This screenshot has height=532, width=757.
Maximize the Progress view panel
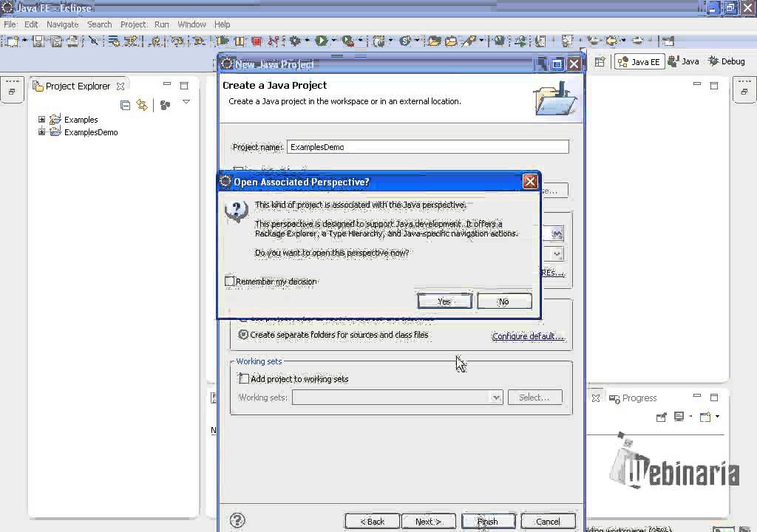click(x=714, y=398)
